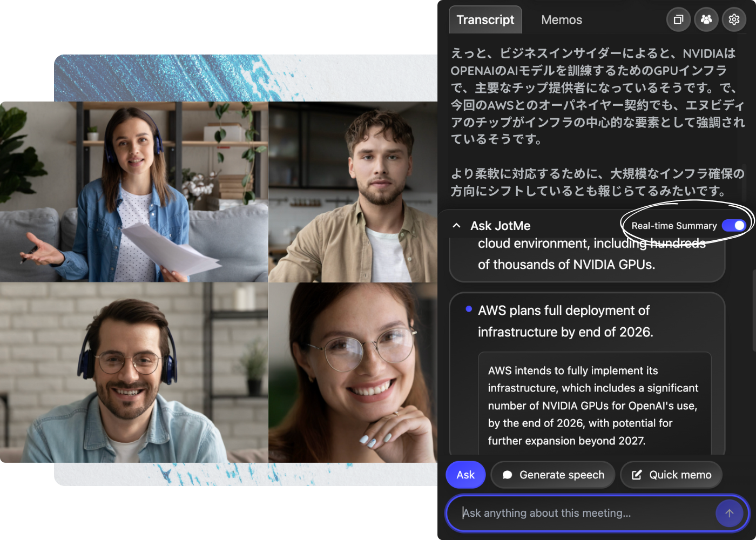Screen dimensions: 756x540
Task: Click the Real-time Summary label
Action: [x=674, y=226]
